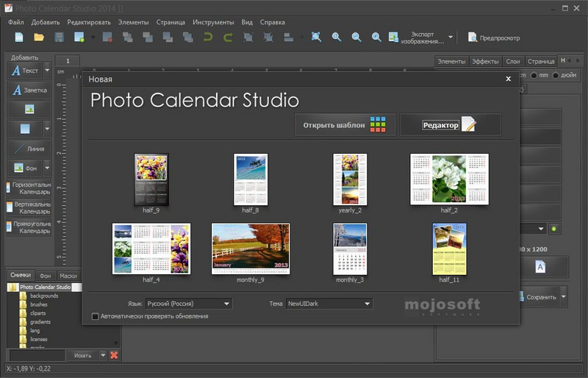Select the half_11 yellow template thumbnail

click(449, 249)
